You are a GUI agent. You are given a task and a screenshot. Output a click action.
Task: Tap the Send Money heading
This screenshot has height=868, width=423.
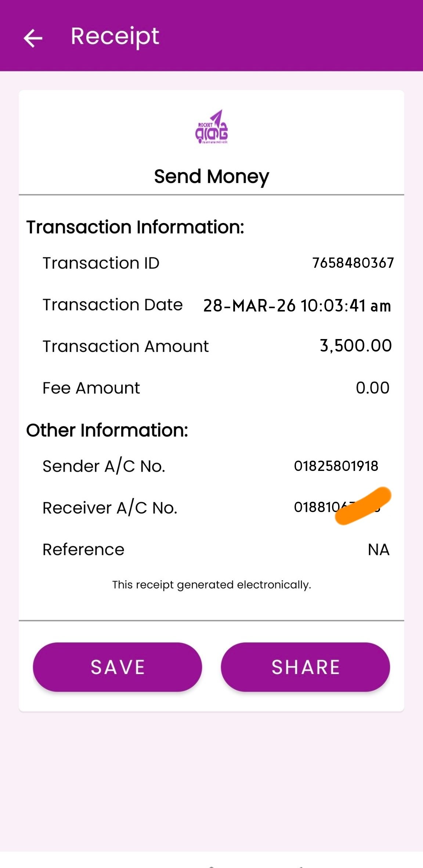(211, 177)
